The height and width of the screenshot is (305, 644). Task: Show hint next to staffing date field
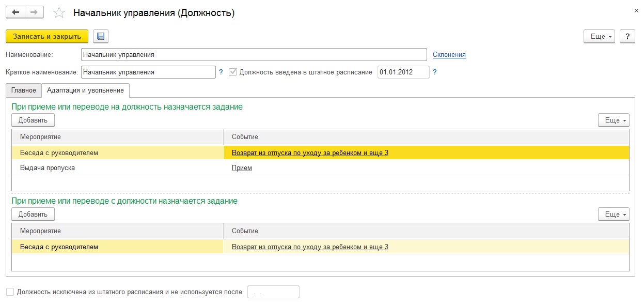(435, 72)
